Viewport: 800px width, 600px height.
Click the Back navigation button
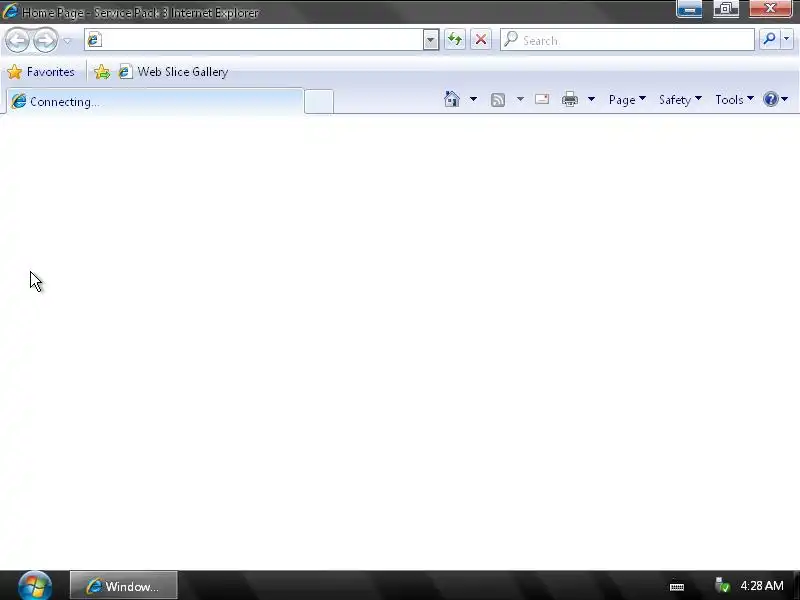(17, 40)
